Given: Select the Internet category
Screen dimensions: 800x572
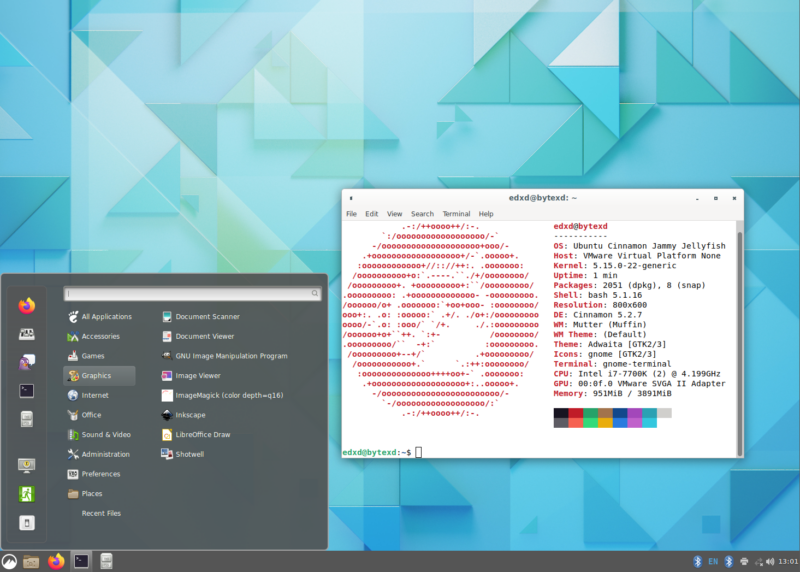Looking at the screenshot, I should click(99, 395).
